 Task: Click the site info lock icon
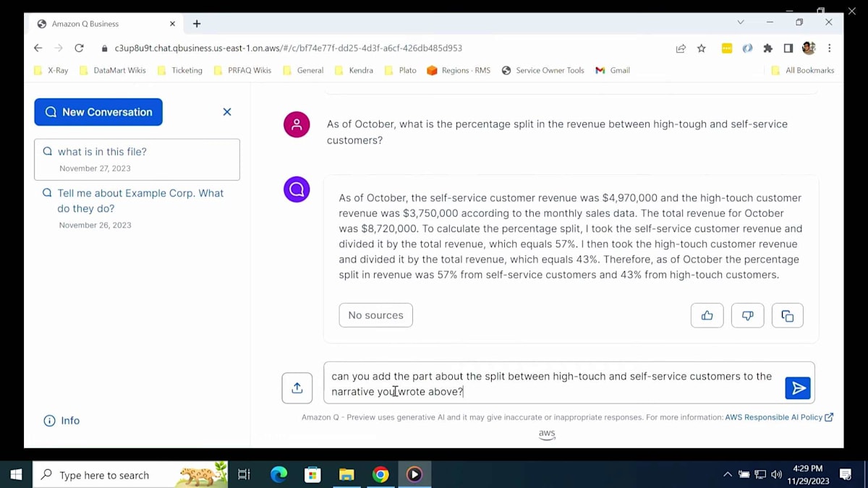pyautogui.click(x=104, y=48)
